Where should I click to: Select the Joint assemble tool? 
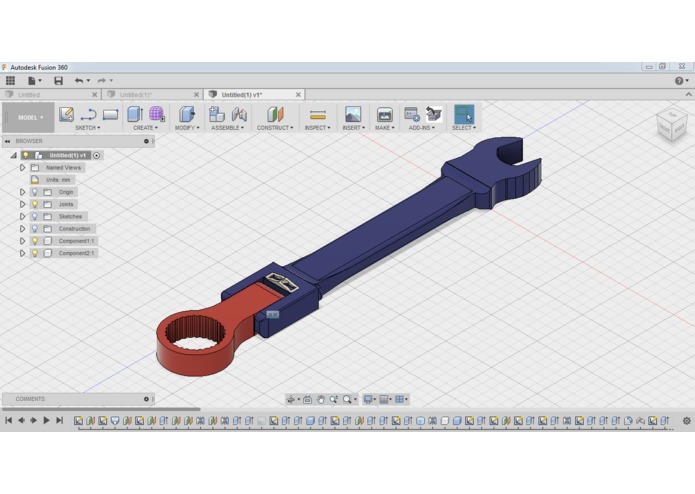(239, 114)
